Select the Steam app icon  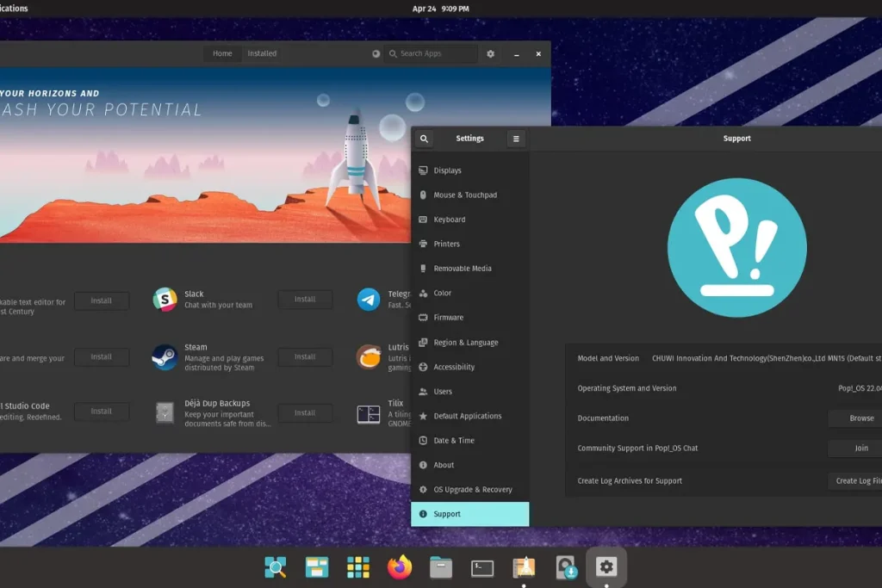click(165, 357)
